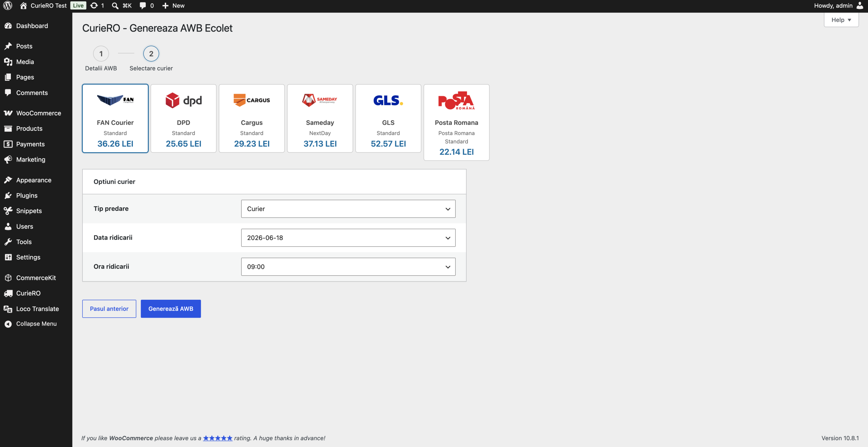This screenshot has height=447, width=868.
Task: Click the Tools wrench icon
Action: coord(8,242)
